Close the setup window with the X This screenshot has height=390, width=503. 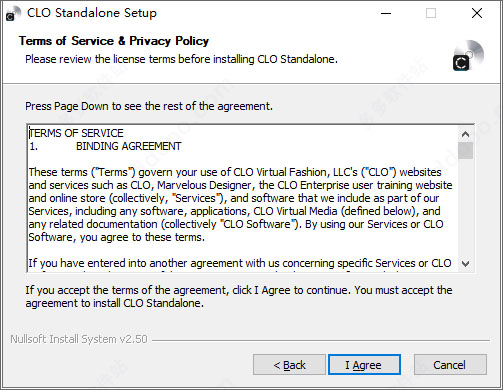[477, 13]
